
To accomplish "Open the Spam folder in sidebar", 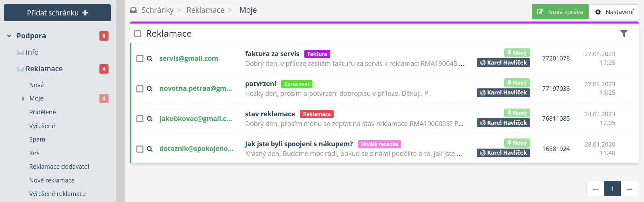I will [x=37, y=139].
